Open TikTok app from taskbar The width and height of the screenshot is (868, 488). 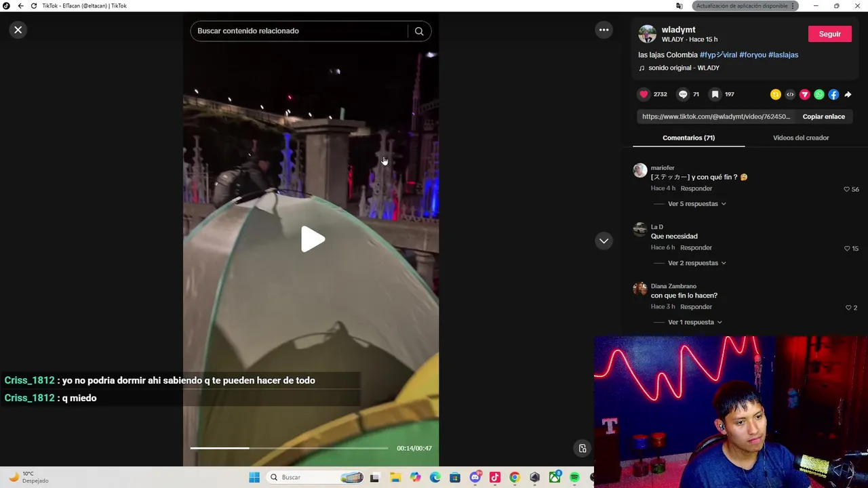point(495,477)
